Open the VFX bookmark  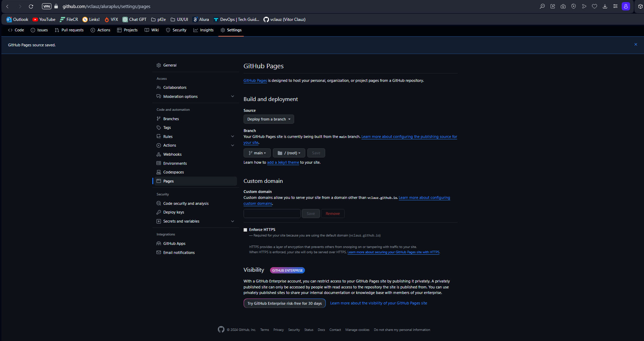tap(111, 20)
